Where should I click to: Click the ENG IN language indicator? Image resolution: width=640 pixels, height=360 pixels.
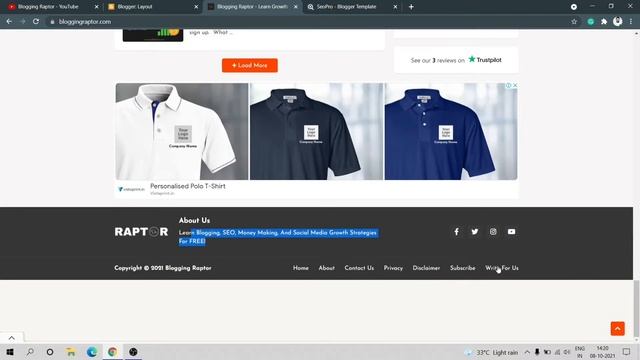click(580, 352)
